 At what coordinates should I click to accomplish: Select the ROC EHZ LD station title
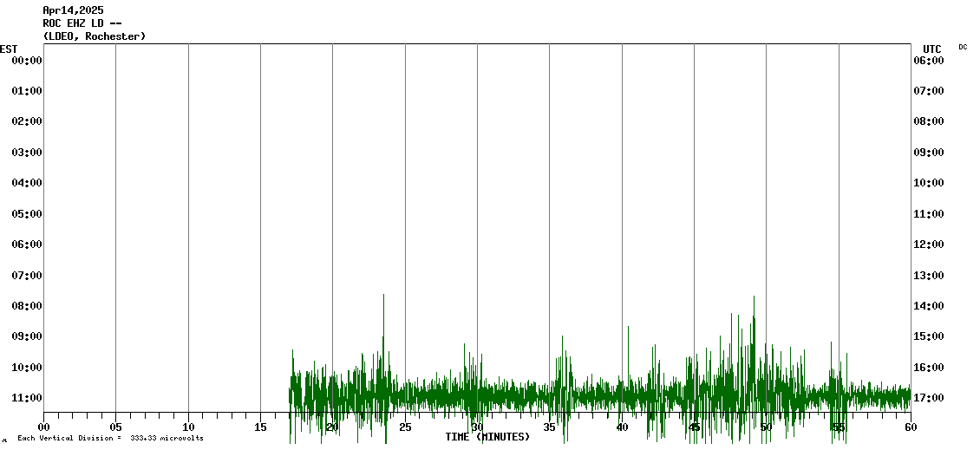(x=82, y=23)
